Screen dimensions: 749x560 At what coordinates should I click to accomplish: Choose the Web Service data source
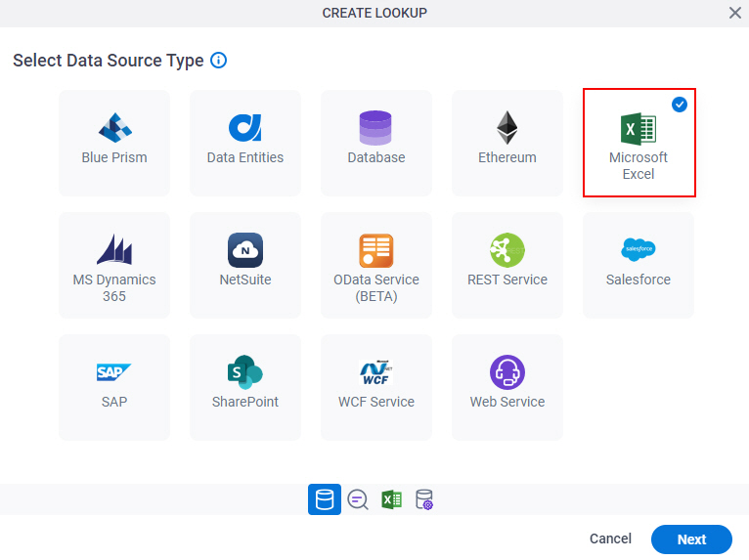click(x=507, y=387)
